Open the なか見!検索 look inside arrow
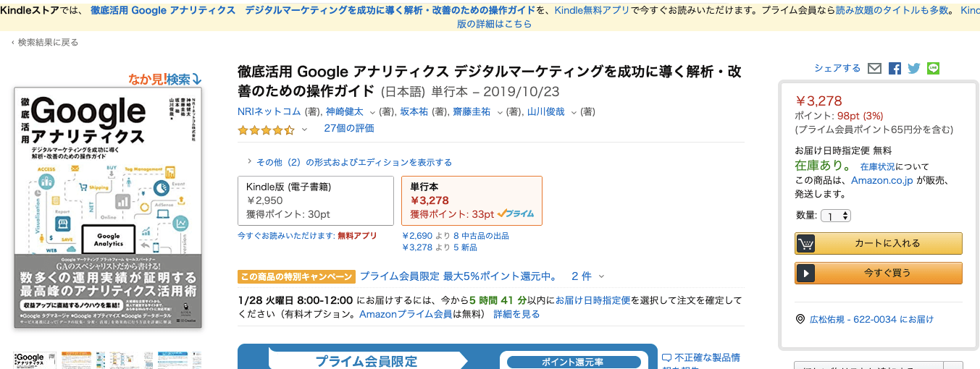The height and width of the screenshot is (369, 980). pos(196,79)
